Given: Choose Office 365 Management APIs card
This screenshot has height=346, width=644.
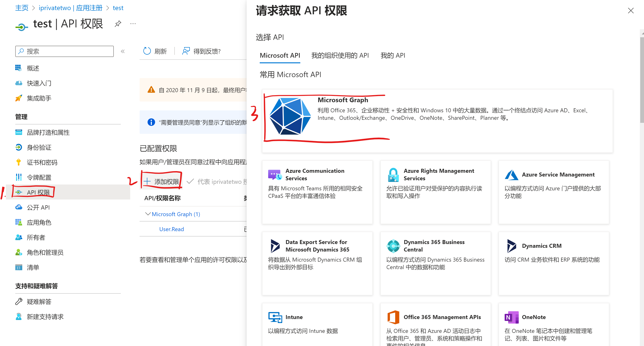Looking at the screenshot, I should (435, 324).
